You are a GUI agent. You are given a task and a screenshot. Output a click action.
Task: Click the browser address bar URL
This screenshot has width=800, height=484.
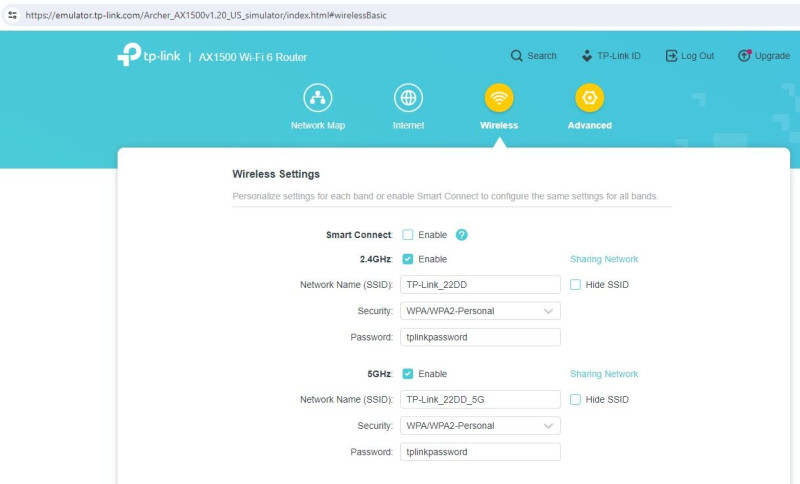coord(206,15)
